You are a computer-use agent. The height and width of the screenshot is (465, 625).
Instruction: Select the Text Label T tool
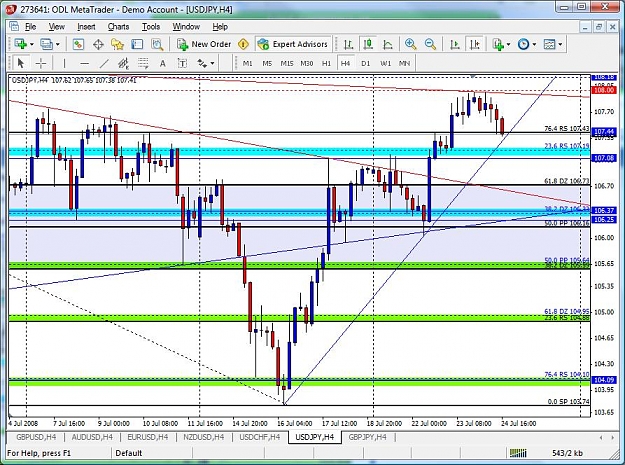(x=182, y=63)
